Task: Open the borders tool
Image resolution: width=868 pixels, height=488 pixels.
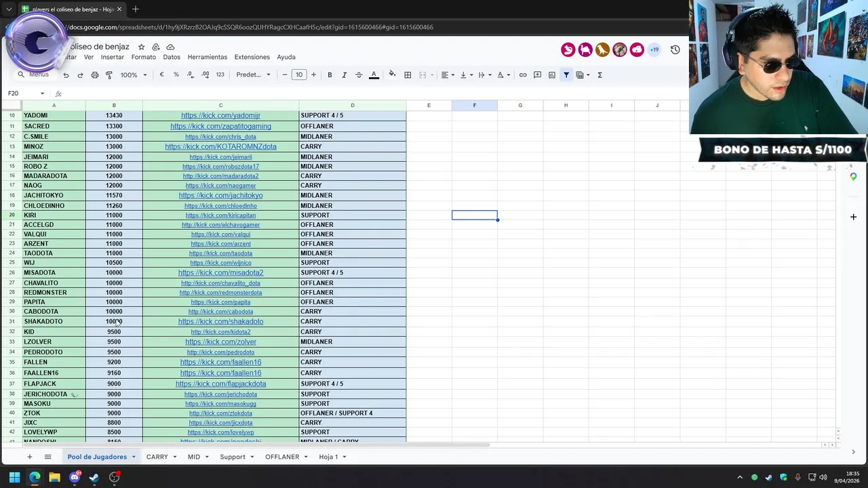Action: point(408,75)
